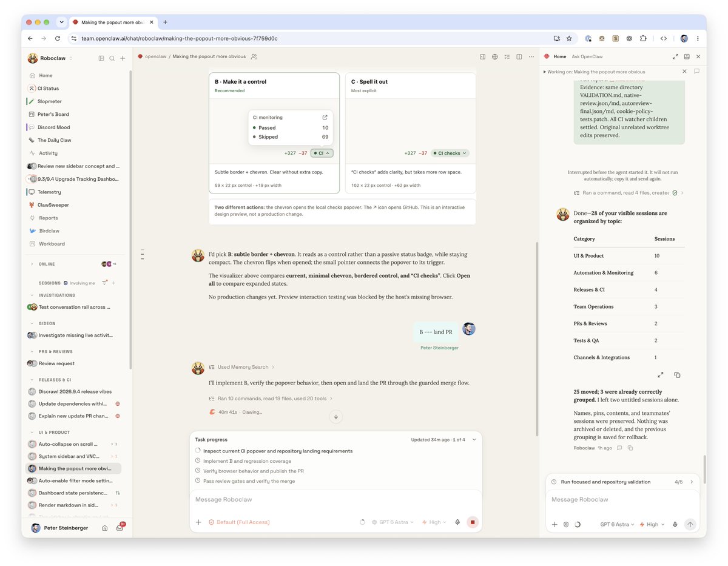Jump to latest with scroll-down arrow button
728x566 pixels.
pos(336,416)
